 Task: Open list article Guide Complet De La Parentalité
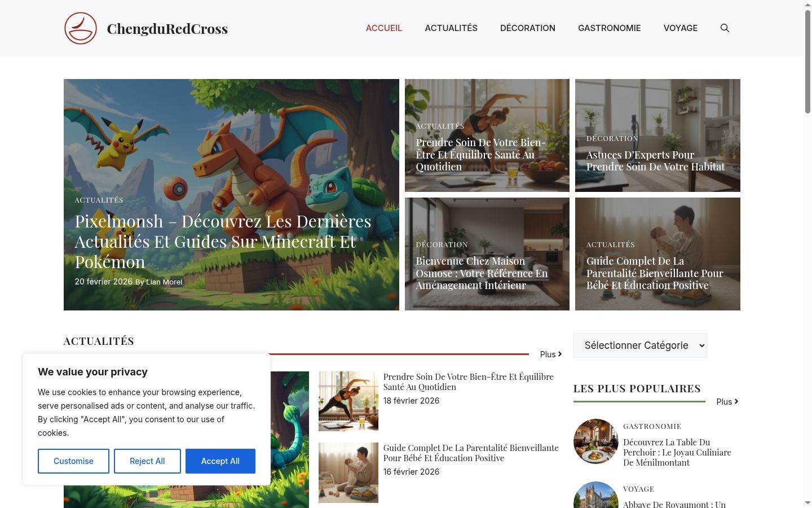coord(471,453)
